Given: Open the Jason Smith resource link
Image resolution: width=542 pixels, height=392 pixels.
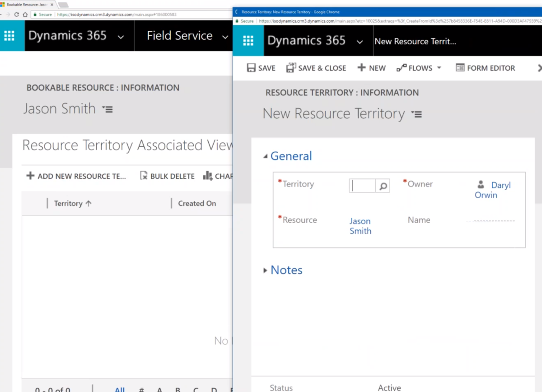Looking at the screenshot, I should 360,226.
